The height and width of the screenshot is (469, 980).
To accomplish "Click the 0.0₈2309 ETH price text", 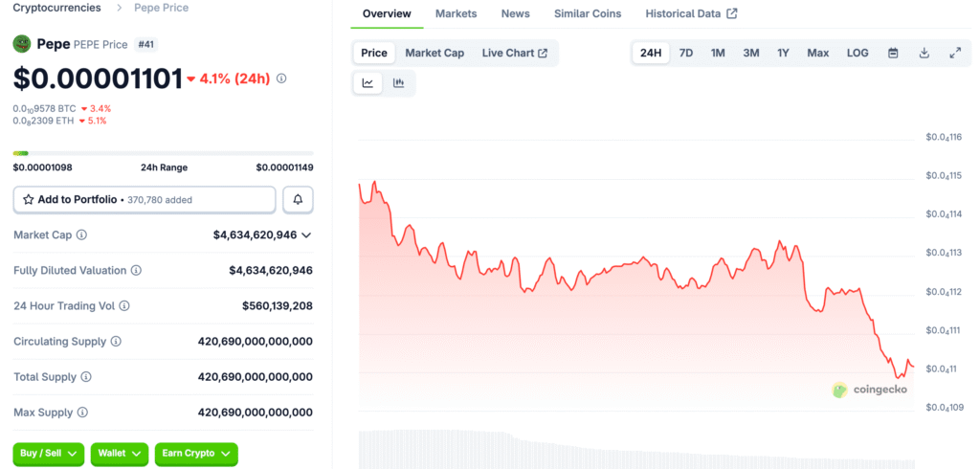I will [43, 121].
